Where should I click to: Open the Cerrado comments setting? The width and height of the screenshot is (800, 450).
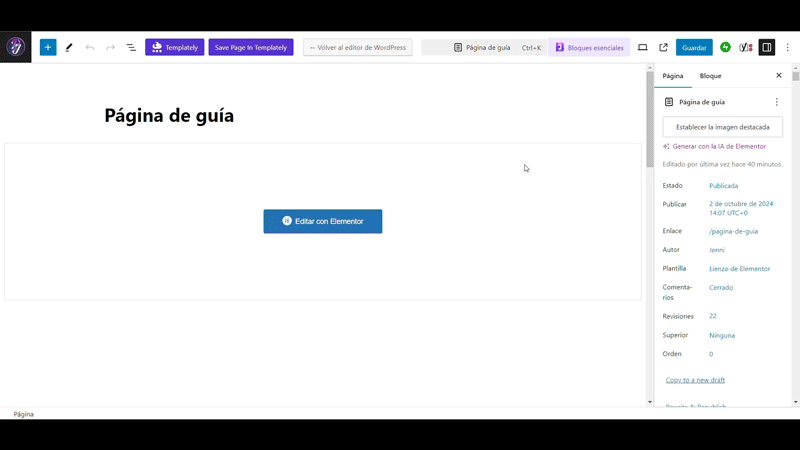click(721, 287)
